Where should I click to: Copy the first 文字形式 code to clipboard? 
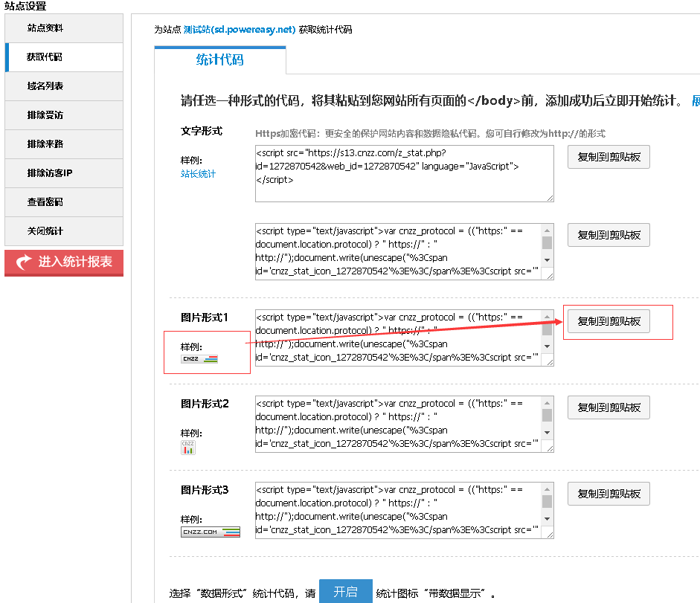tap(609, 157)
